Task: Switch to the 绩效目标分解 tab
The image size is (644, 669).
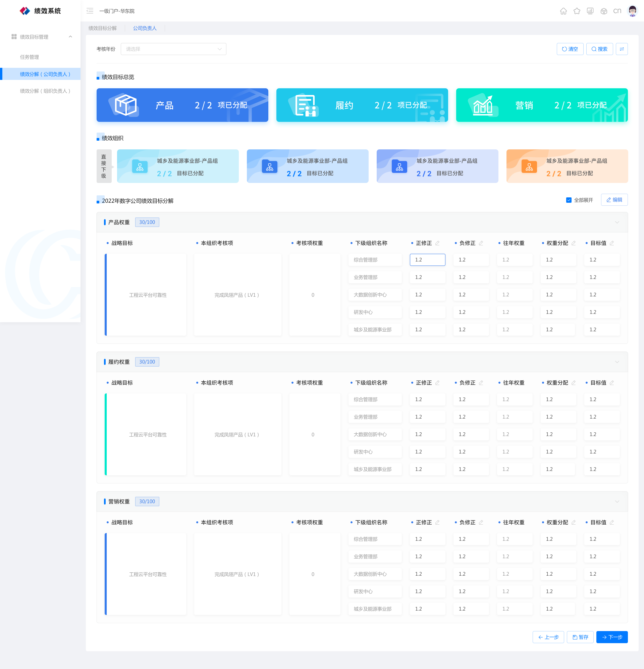Action: pos(103,28)
